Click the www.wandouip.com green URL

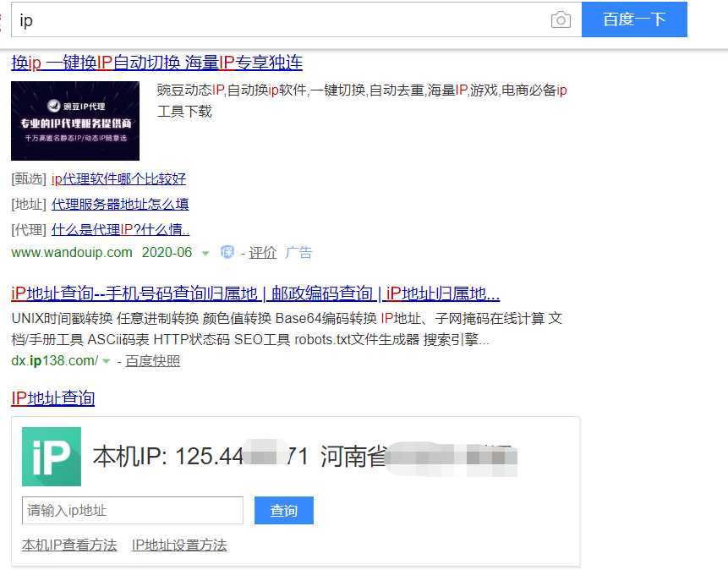(72, 252)
